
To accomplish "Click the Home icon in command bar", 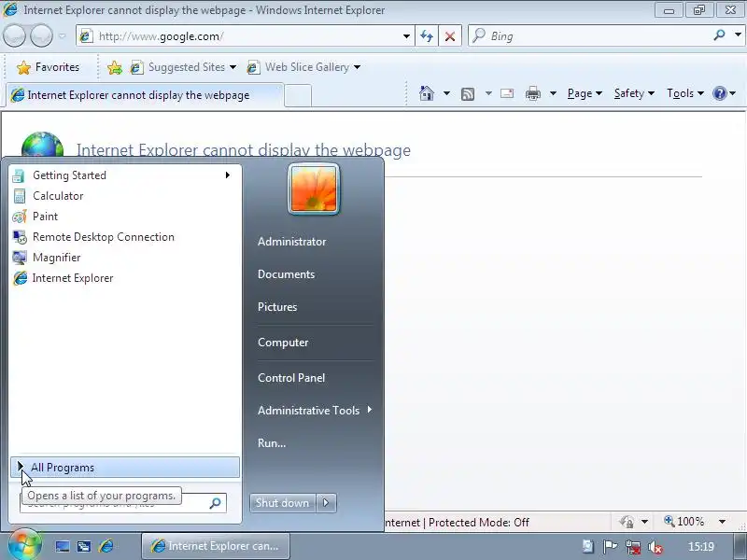I will point(427,93).
